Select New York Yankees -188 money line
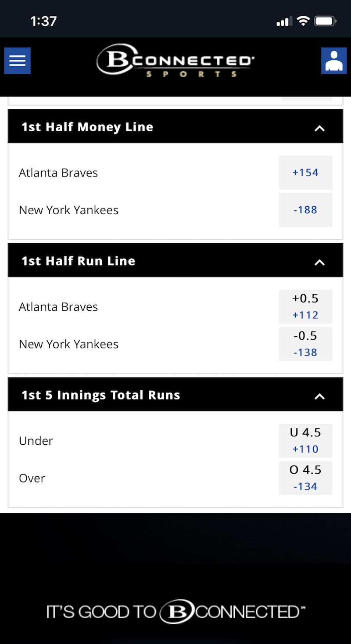The height and width of the screenshot is (644, 351). tap(305, 210)
